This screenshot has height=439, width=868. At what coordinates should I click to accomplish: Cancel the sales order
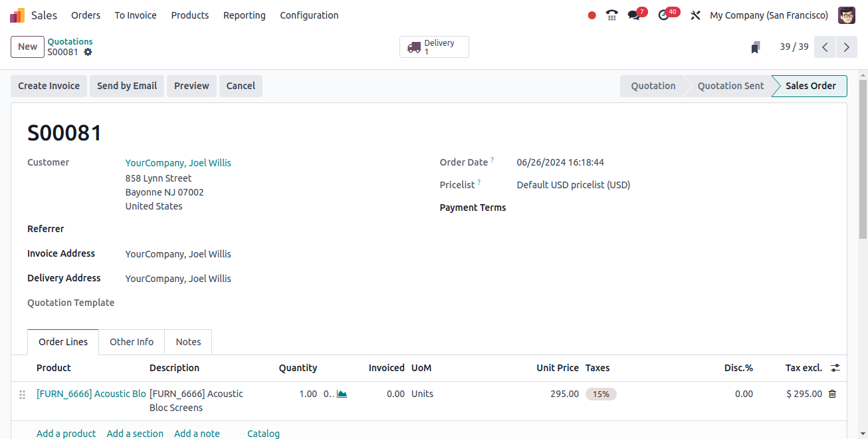tap(241, 86)
